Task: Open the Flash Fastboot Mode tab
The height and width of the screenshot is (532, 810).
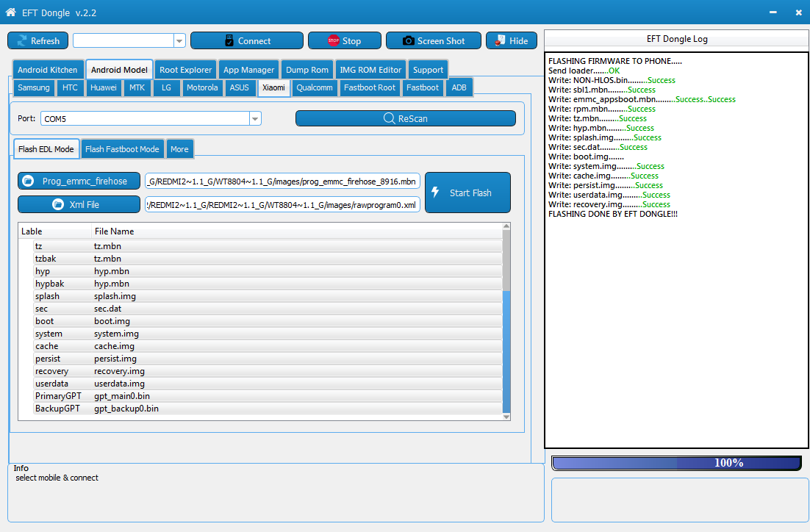Action: (x=122, y=149)
